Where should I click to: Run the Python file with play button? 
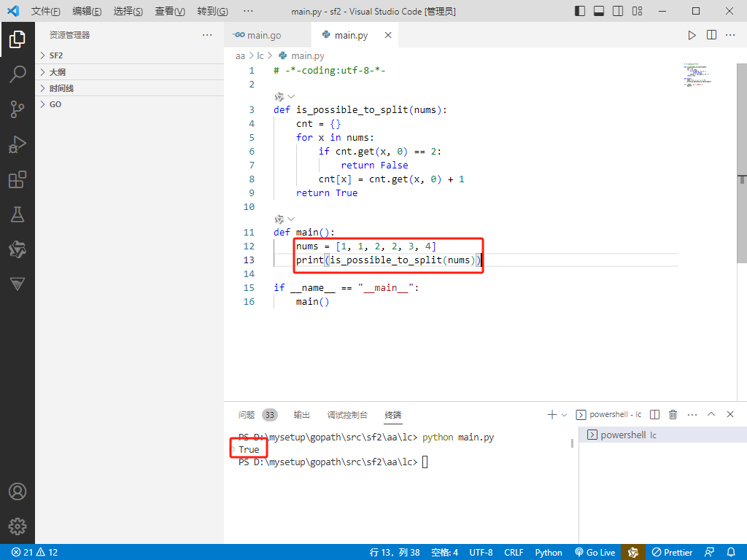[x=692, y=35]
